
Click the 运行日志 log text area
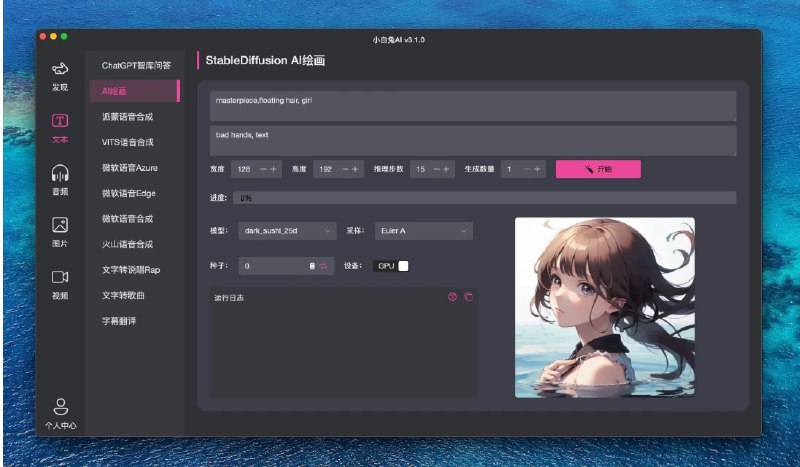click(343, 342)
